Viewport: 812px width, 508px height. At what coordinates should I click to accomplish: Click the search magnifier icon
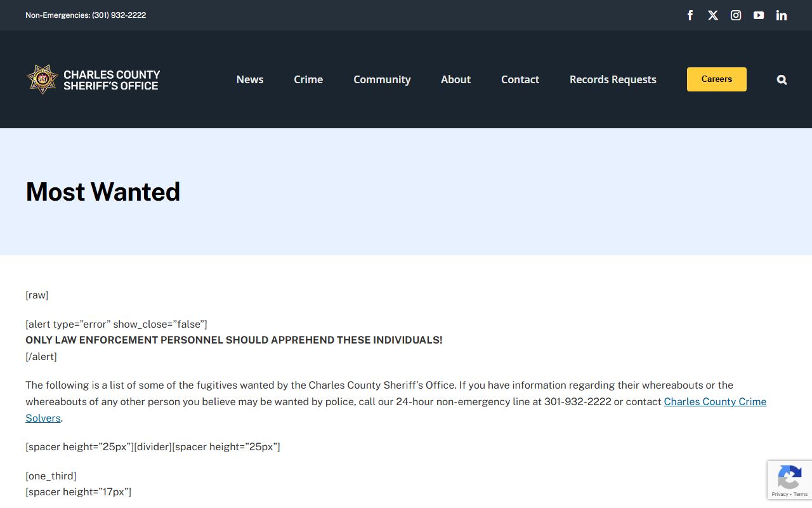click(x=782, y=79)
